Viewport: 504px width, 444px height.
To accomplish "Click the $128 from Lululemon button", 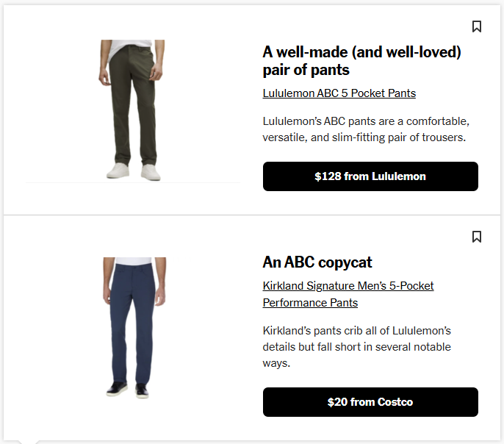I will coord(370,176).
